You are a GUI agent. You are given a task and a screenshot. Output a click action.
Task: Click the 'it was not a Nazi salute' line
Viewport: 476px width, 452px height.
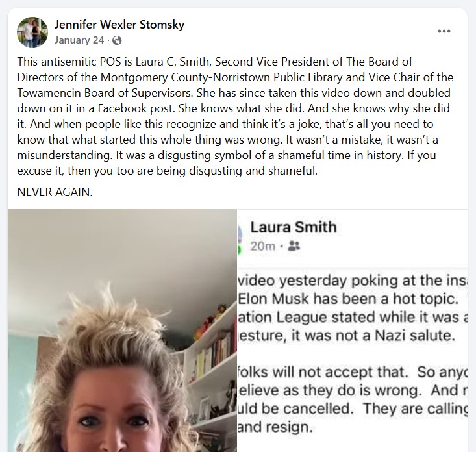click(347, 336)
